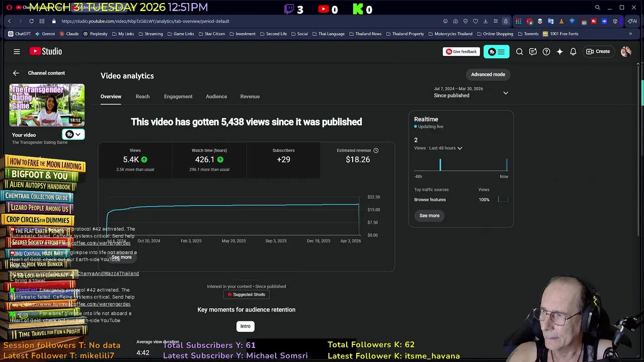This screenshot has width=644, height=362.
Task: Click Browse features traffic source
Action: tap(430, 200)
